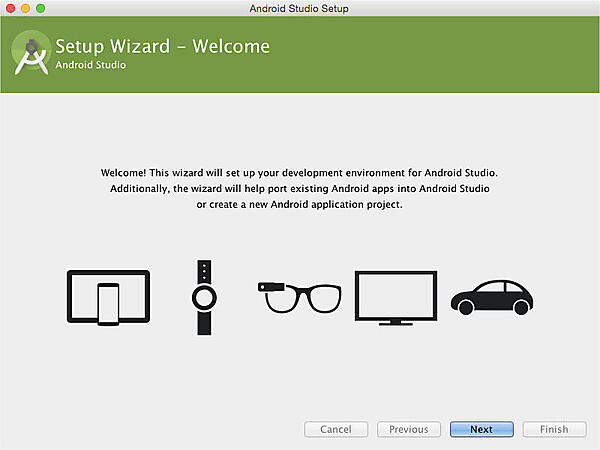Click the 'or create a new Android' line
Image resolution: width=600 pixels, height=450 pixels.
tap(300, 204)
